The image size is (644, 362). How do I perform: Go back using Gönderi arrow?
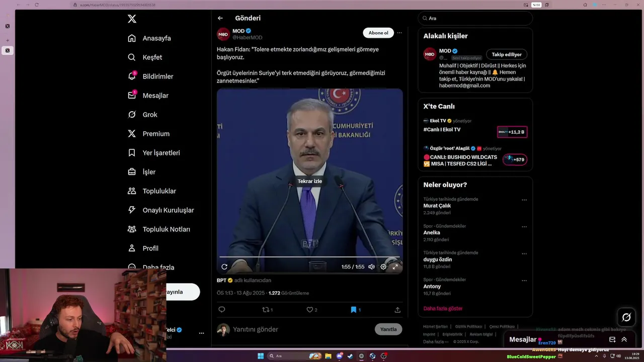tap(220, 18)
